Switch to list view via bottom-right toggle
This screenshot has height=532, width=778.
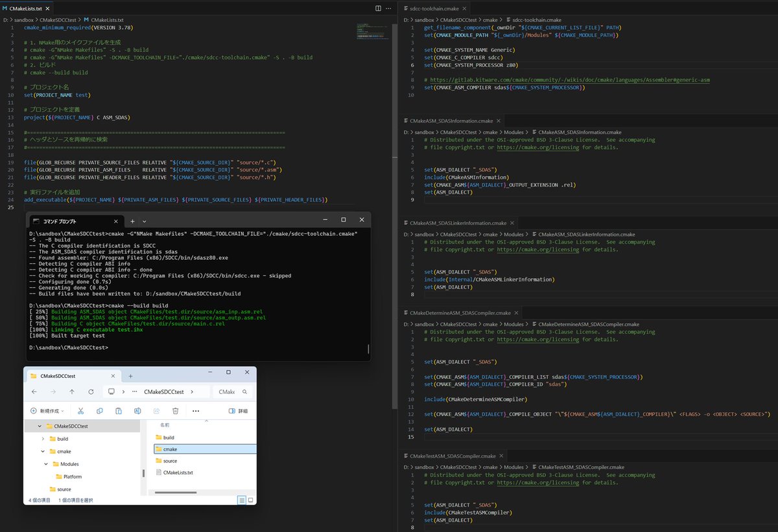point(242,500)
